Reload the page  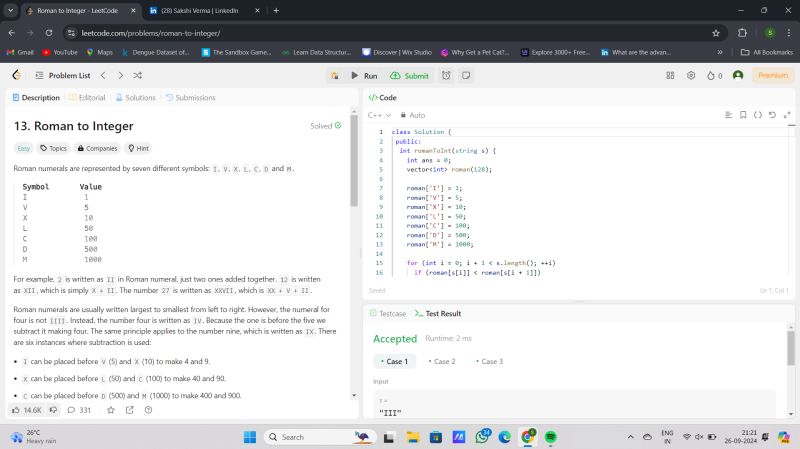click(x=49, y=33)
